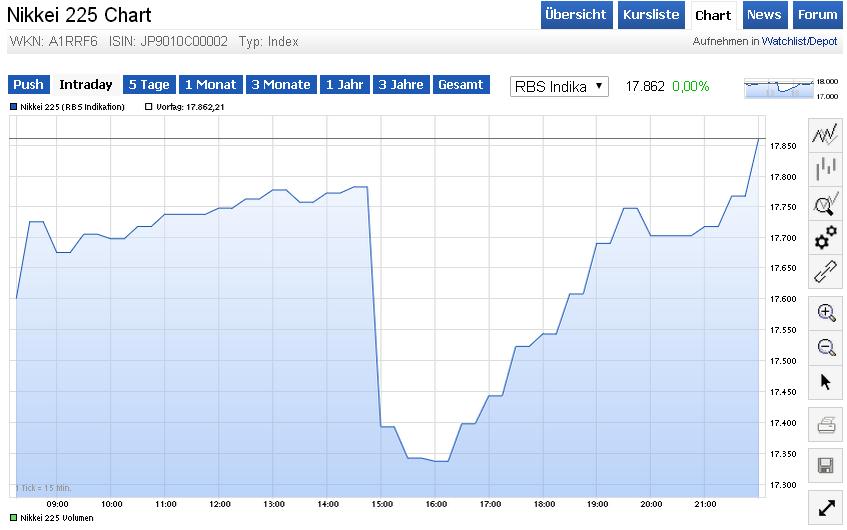
Task: Switch to the candlestick bar chart icon
Action: pos(825,169)
